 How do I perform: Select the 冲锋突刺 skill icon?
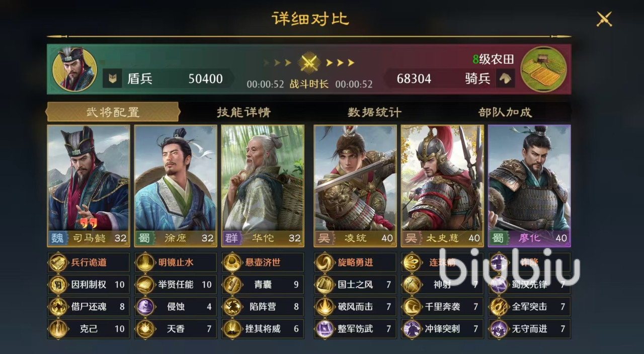click(x=412, y=329)
